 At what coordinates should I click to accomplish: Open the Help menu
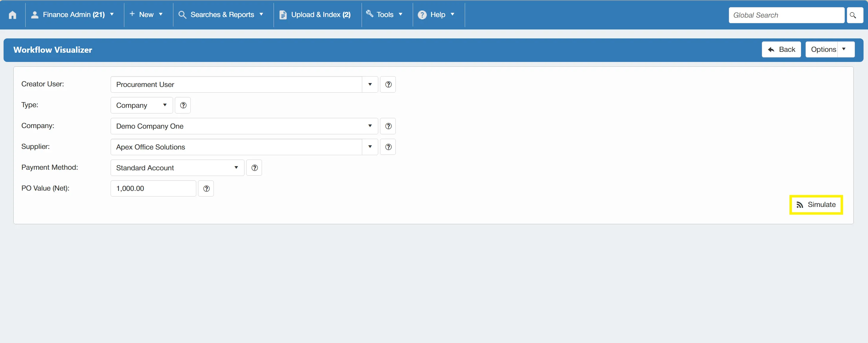point(436,15)
